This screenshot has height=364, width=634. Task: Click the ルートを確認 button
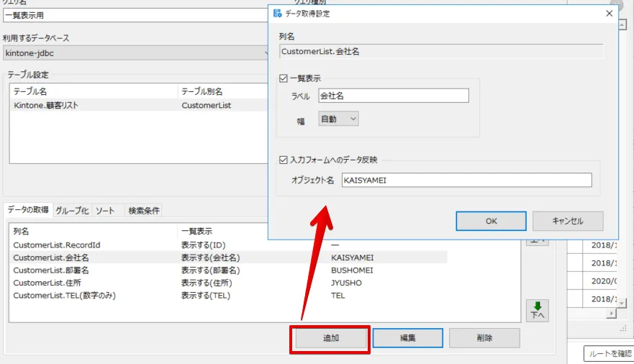609,353
